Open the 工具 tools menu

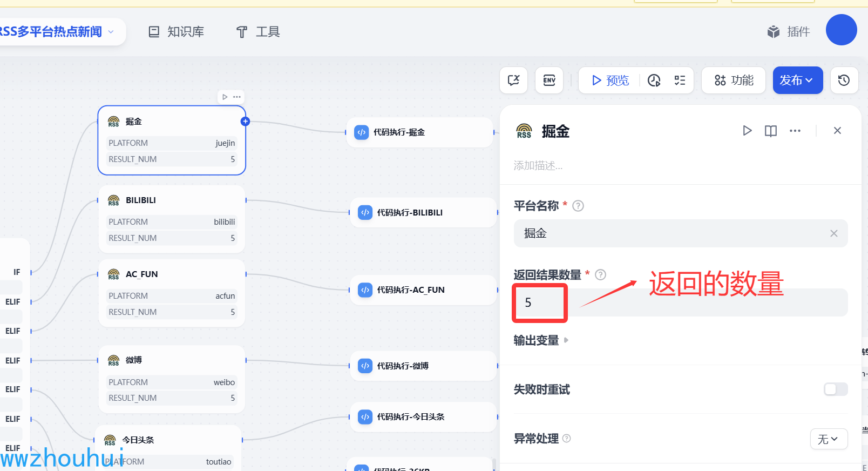coord(258,32)
